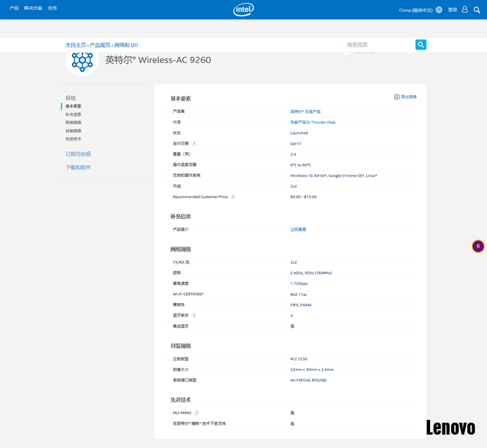Viewport: 487px width, 448px height.
Task: Open help icon next to MU-MIMO
Action: pos(196,413)
